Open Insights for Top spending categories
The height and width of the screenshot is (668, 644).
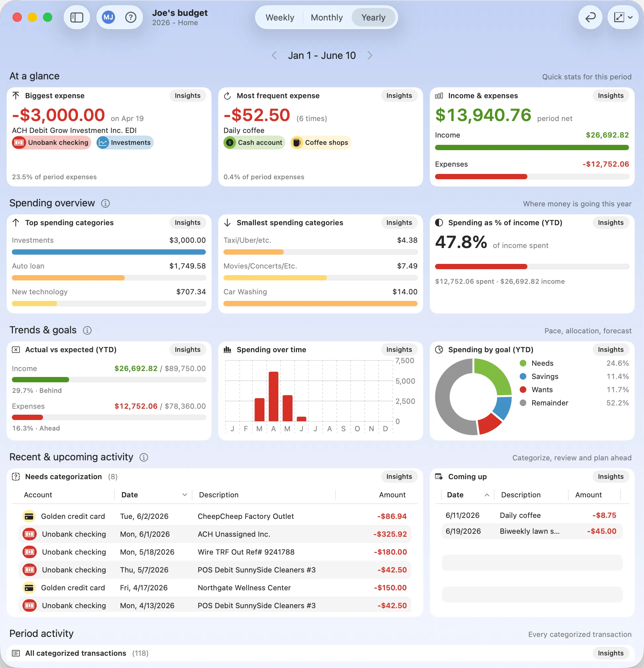pos(187,223)
